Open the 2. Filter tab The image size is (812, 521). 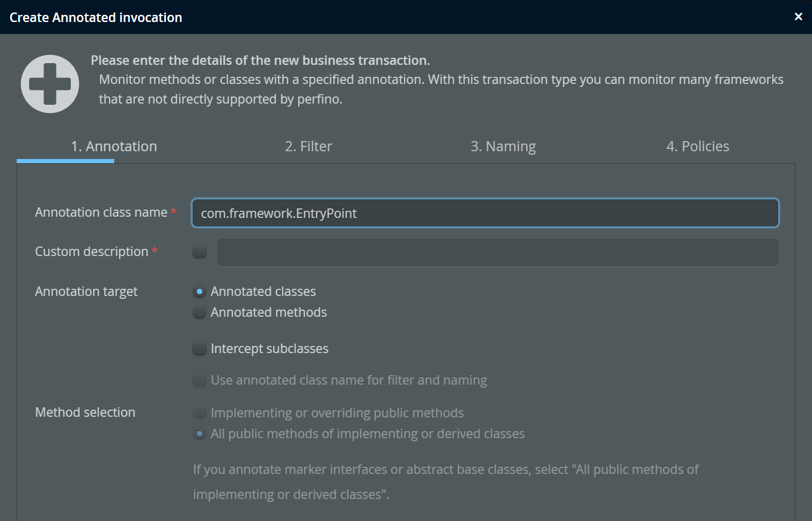pyautogui.click(x=308, y=146)
